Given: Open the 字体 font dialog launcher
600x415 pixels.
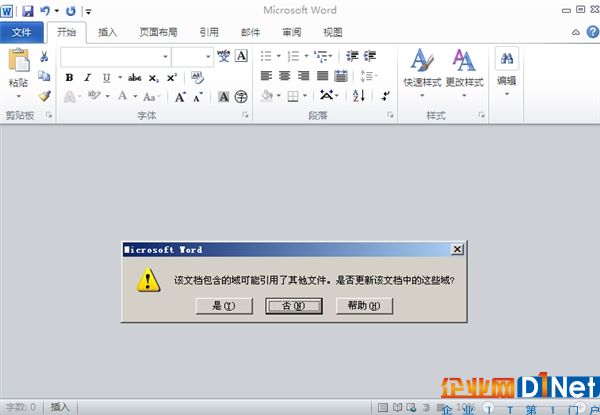Looking at the screenshot, I should coord(245,115).
